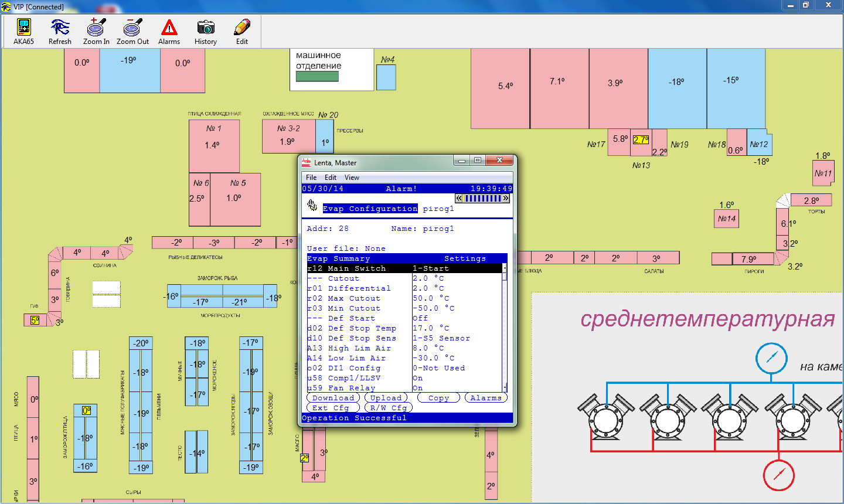
Task: Select the first compressor on the left
Action: pos(605,418)
